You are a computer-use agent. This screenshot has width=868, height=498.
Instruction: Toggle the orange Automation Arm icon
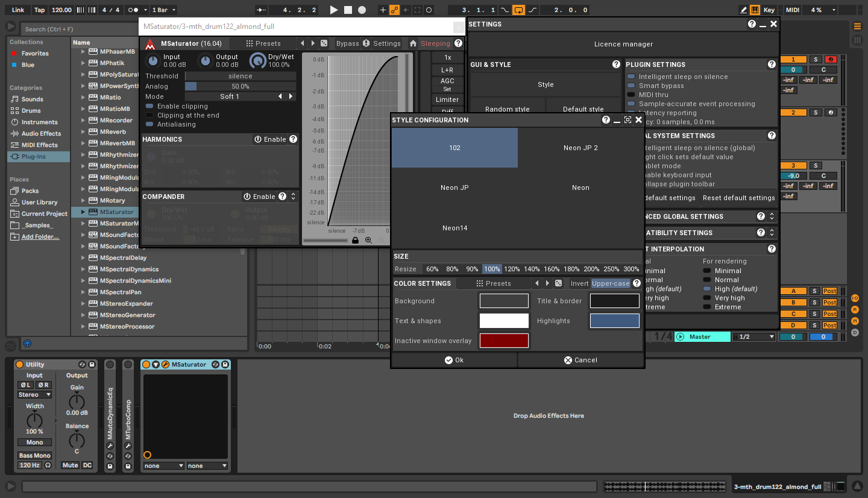394,10
